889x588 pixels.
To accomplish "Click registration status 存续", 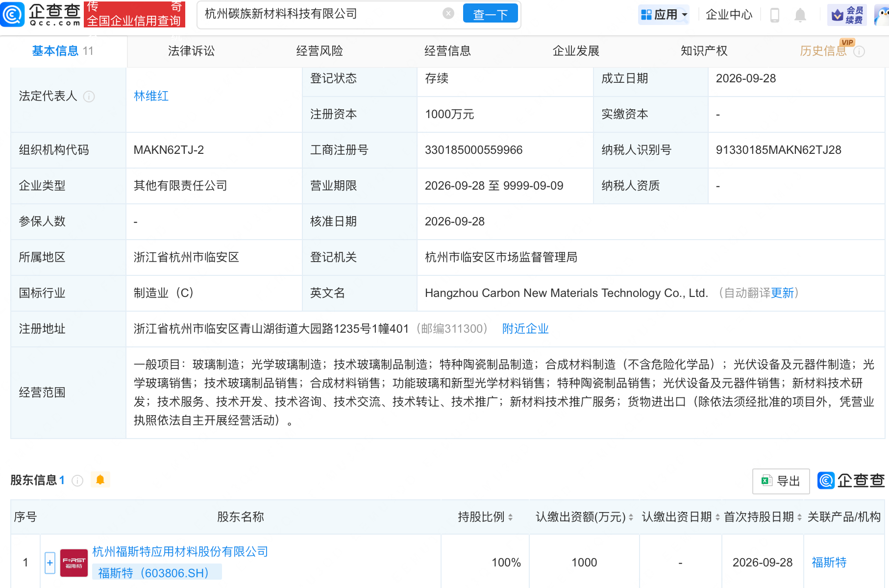I will click(x=437, y=78).
